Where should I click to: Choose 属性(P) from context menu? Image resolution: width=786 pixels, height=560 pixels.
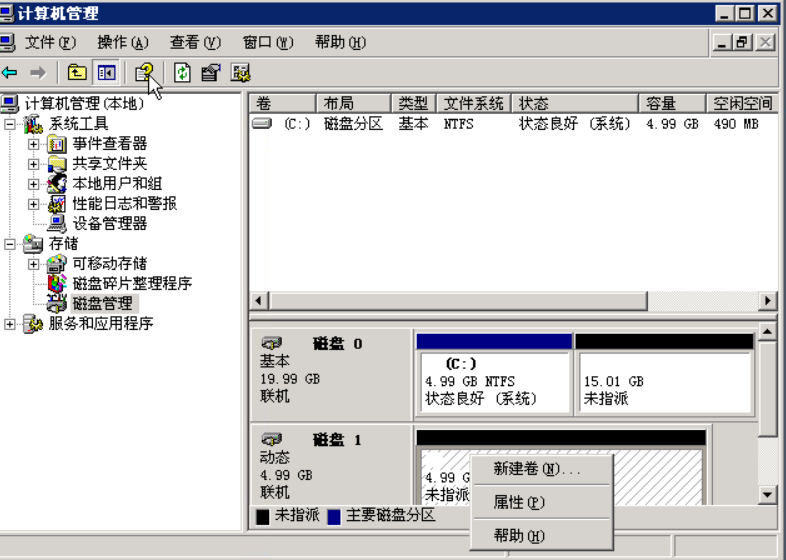tap(541, 502)
